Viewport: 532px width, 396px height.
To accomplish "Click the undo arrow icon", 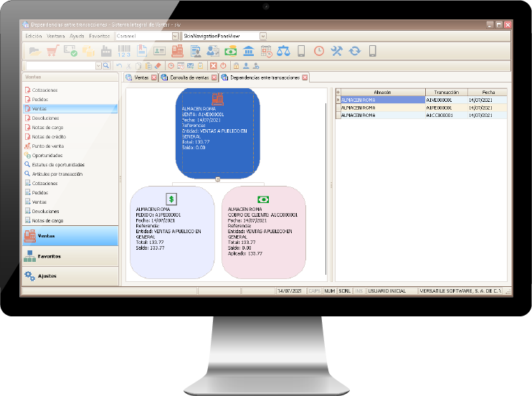I will pos(119,66).
